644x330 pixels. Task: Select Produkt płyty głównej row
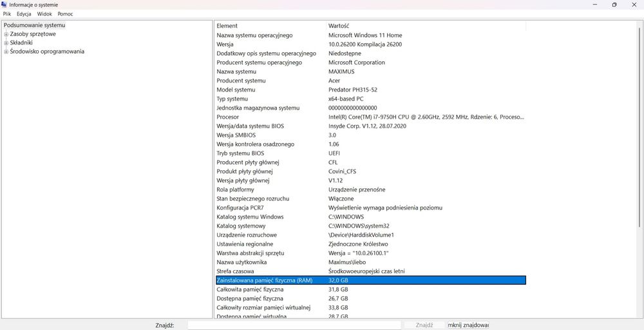[370, 171]
